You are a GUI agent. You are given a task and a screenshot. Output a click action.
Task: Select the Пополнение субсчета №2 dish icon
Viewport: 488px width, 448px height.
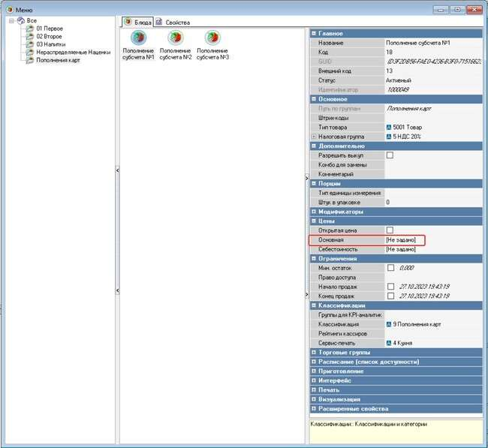coord(176,39)
